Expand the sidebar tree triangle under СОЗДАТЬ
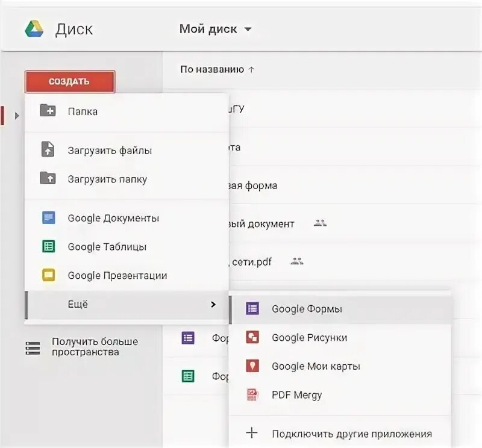 [17, 116]
